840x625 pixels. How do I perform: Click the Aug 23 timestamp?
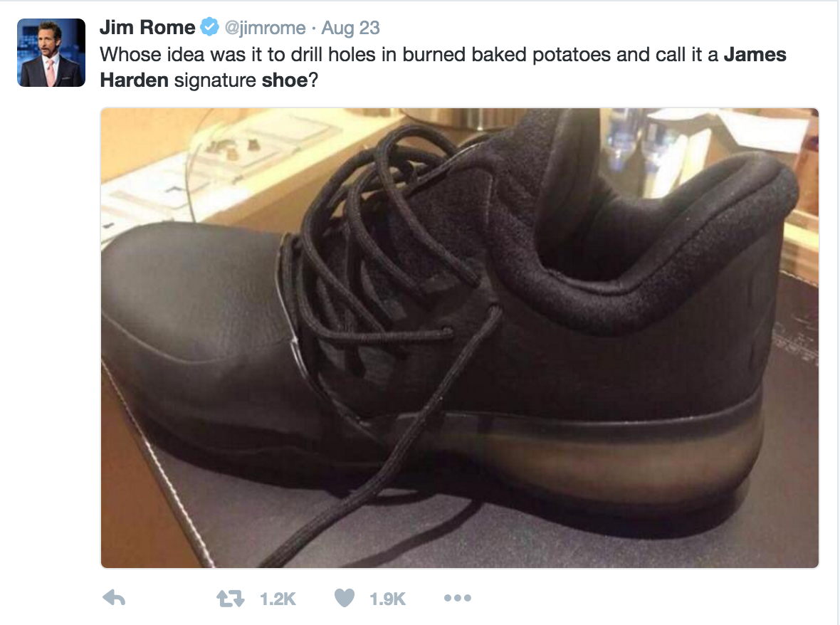pos(350,28)
